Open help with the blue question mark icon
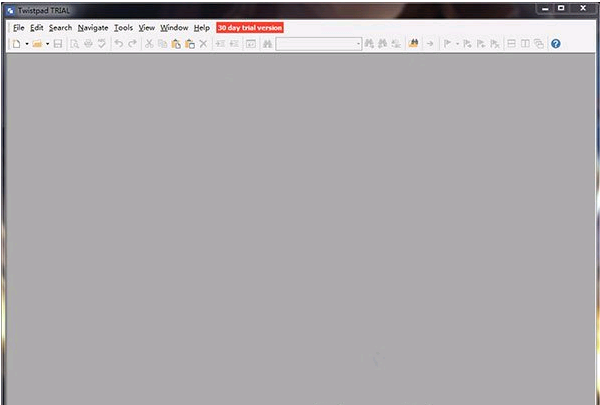600x405 pixels. (556, 44)
